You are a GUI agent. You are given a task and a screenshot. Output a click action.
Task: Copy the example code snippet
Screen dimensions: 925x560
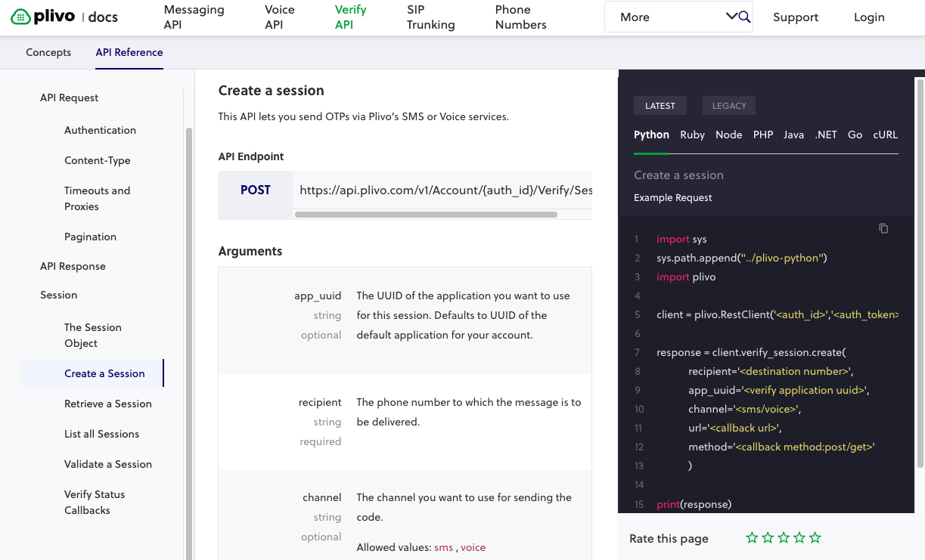883,228
